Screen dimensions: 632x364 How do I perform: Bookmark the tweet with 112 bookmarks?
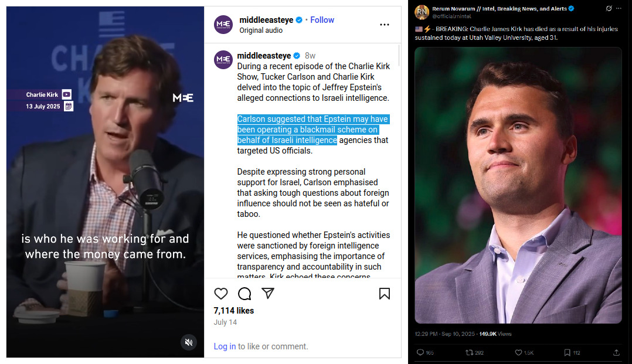click(567, 352)
